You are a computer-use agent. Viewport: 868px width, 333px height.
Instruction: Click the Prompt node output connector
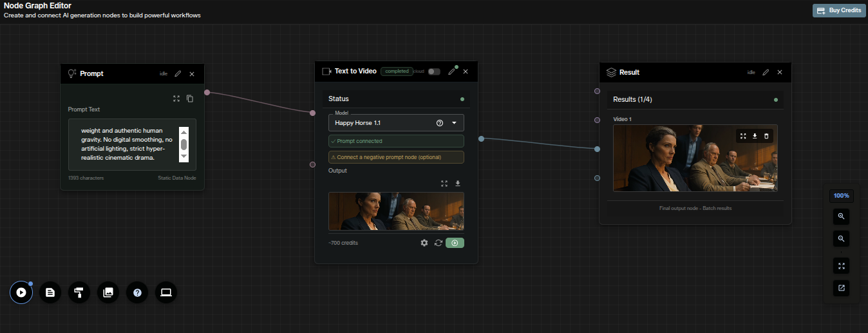tap(207, 92)
